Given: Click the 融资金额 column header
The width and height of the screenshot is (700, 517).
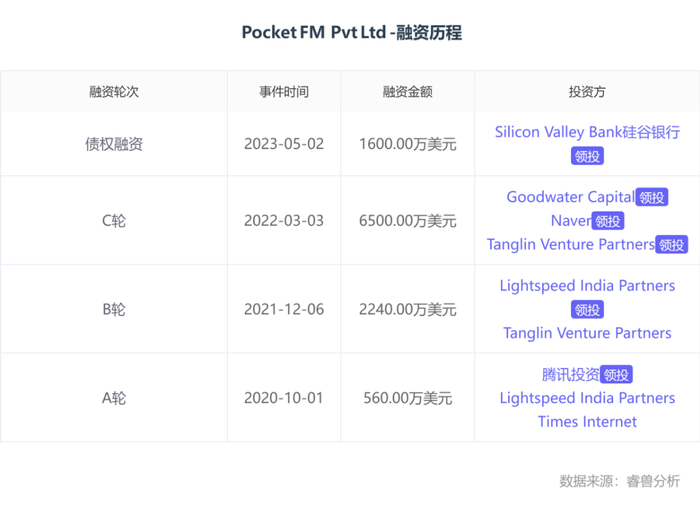Looking at the screenshot, I should coord(407,91).
